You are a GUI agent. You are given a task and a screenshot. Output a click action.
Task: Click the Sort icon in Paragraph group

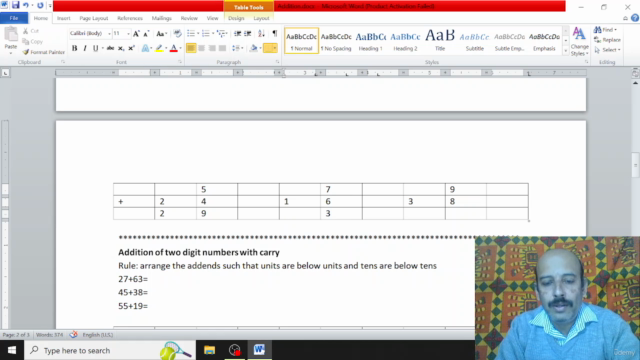pos(261,33)
